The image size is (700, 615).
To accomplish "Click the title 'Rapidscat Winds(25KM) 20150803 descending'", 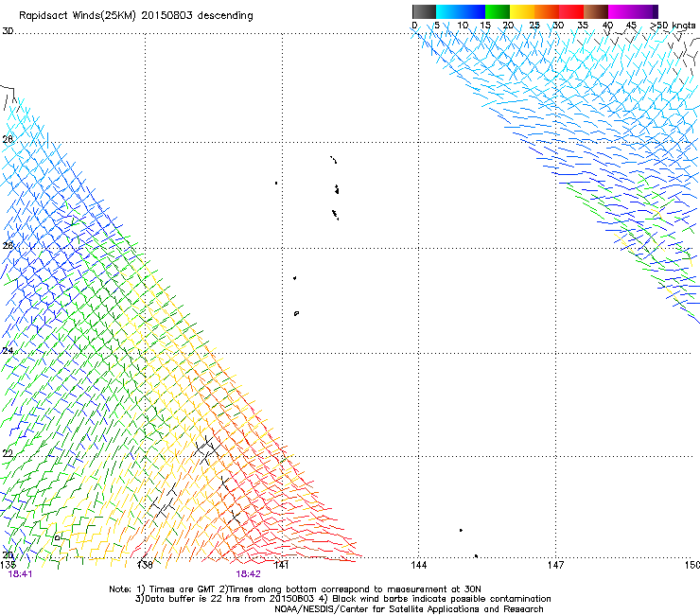I will point(135,16).
